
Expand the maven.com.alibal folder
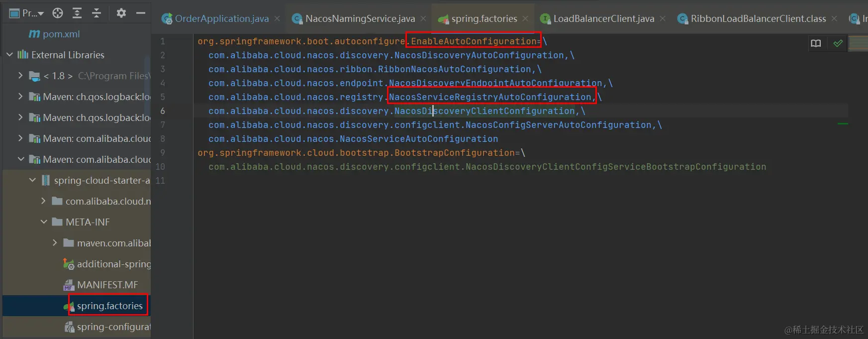pyautogui.click(x=55, y=243)
